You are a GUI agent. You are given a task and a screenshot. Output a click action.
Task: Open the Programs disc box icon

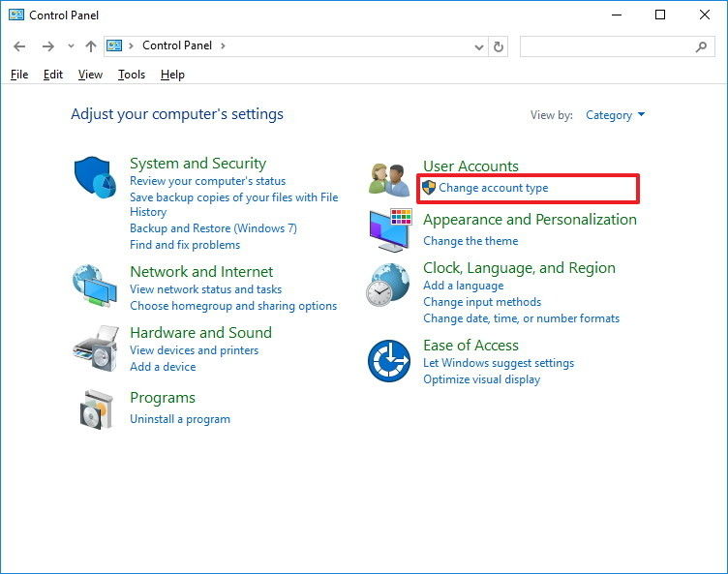click(96, 409)
